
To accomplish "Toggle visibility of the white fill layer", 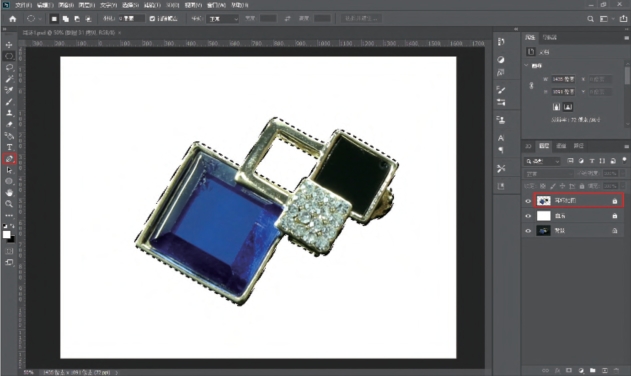I will pyautogui.click(x=528, y=216).
